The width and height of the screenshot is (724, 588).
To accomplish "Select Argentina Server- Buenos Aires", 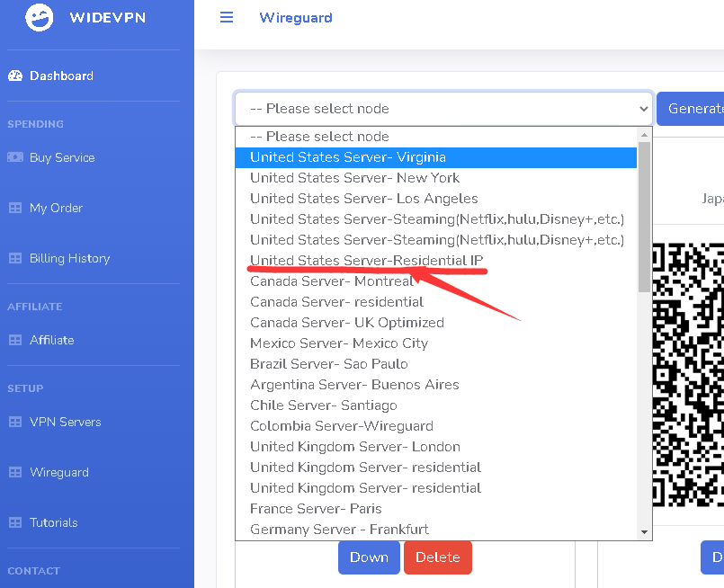I will pos(436,385).
